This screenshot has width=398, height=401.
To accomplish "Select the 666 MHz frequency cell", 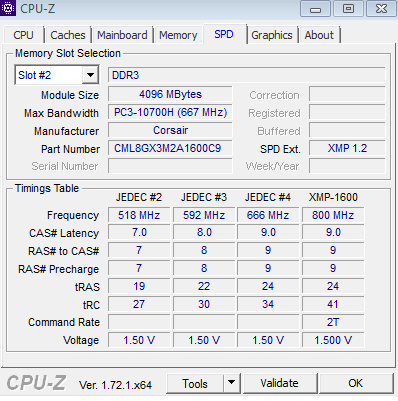I will tap(268, 215).
